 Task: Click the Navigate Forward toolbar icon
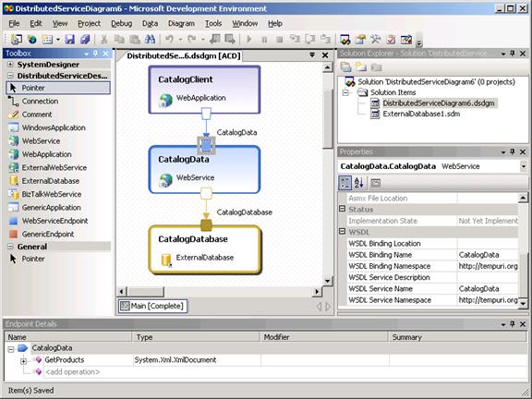[x=230, y=40]
